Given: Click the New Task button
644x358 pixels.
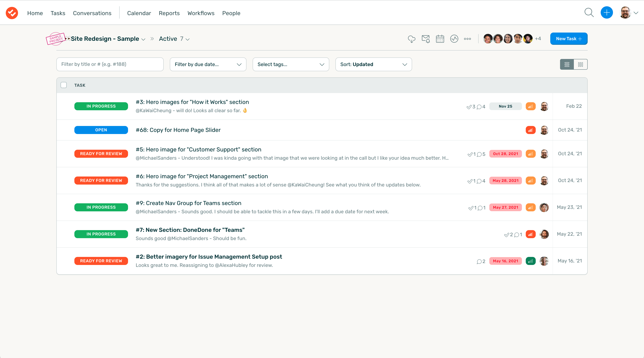Looking at the screenshot, I should 569,39.
